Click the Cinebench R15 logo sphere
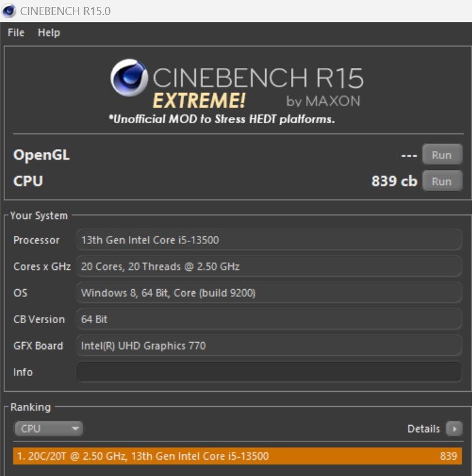Image resolution: width=472 pixels, height=476 pixels. tap(129, 78)
